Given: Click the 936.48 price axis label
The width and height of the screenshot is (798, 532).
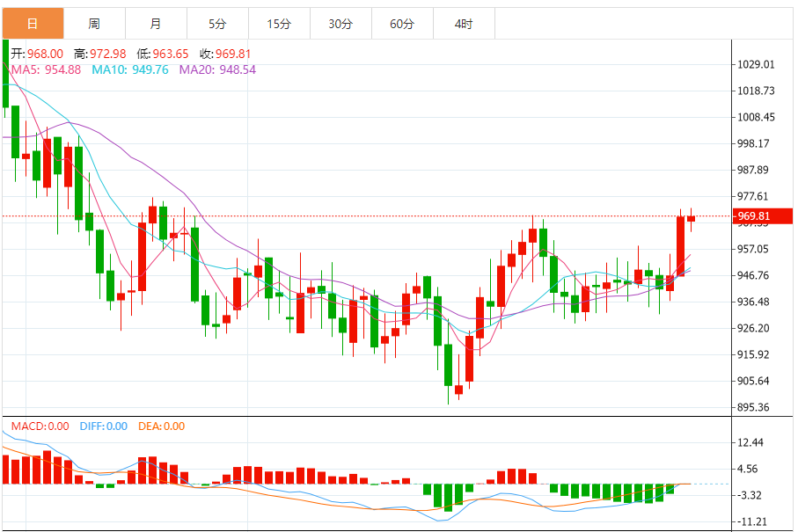Looking at the screenshot, I should [x=753, y=302].
